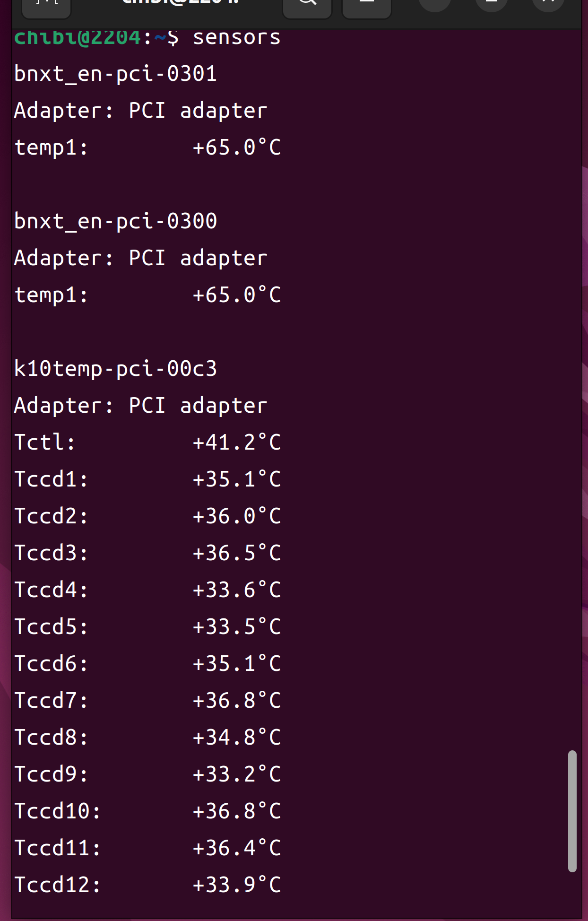Open the terminal hamburger menu
This screenshot has width=588, height=921.
point(366,6)
